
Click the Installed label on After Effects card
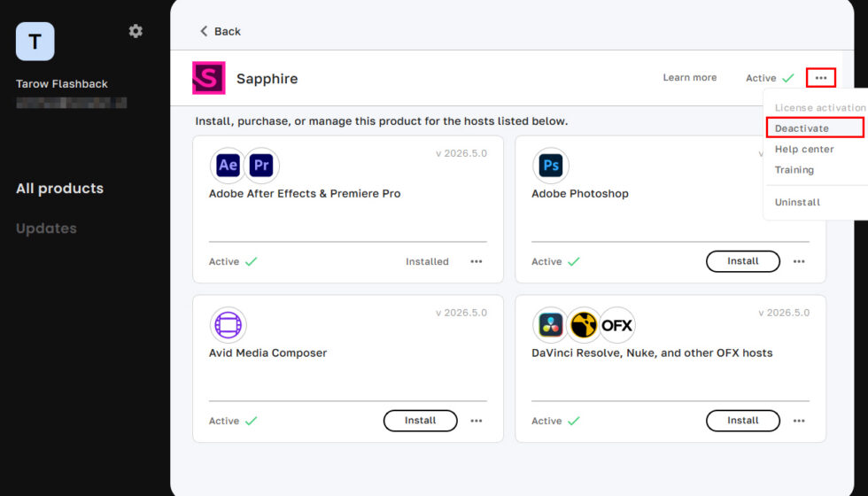click(x=427, y=261)
